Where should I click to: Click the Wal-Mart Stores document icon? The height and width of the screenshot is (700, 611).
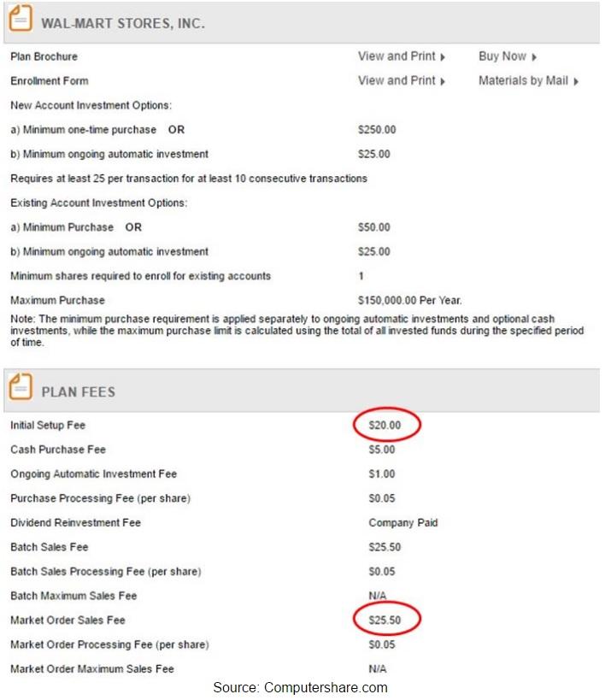21,18
